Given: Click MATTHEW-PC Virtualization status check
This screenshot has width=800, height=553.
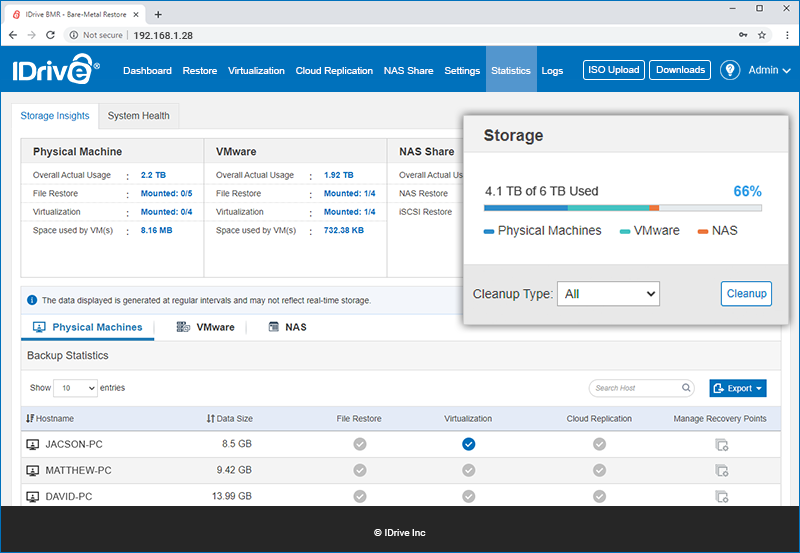Looking at the screenshot, I should point(468,470).
